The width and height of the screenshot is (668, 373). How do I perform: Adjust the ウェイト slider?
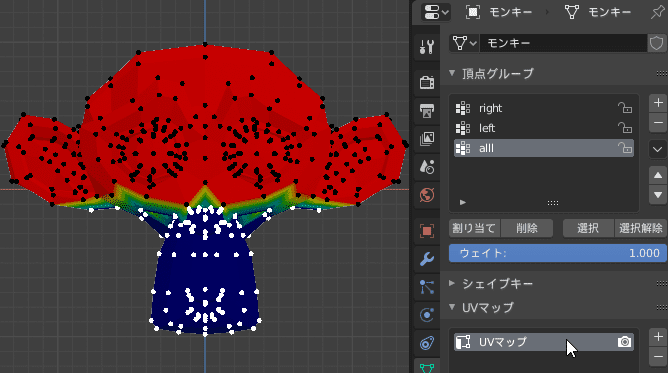[558, 253]
